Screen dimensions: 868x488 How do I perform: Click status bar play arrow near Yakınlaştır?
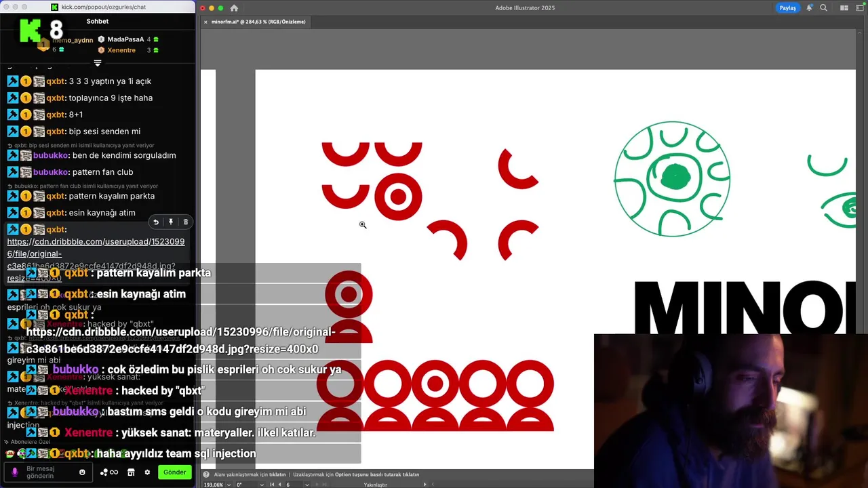point(425,485)
